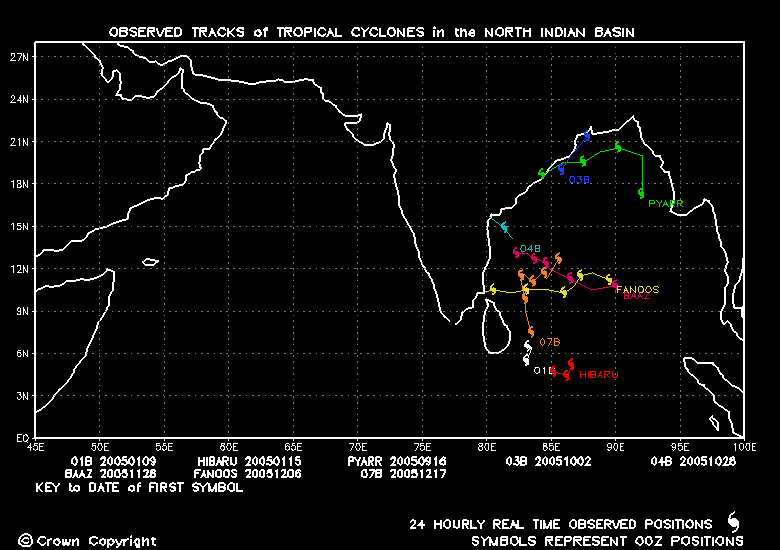Click the blue 03B track label
The image size is (780, 550).
click(580, 180)
